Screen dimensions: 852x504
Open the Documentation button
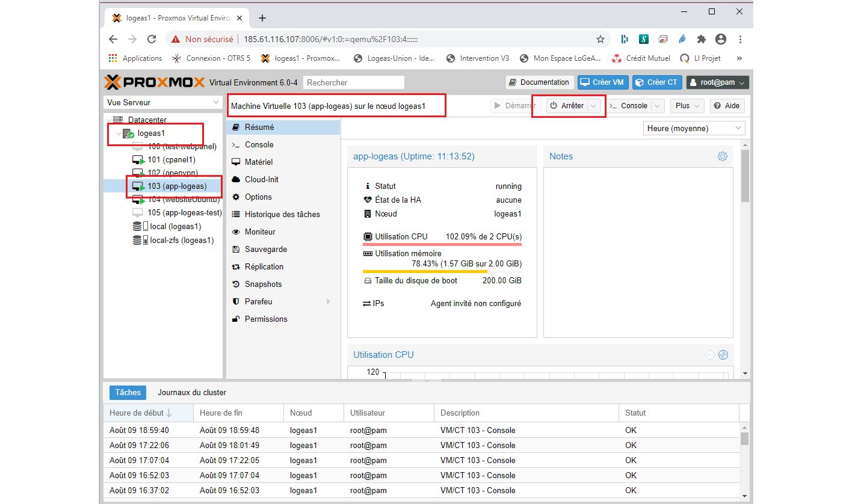539,82
